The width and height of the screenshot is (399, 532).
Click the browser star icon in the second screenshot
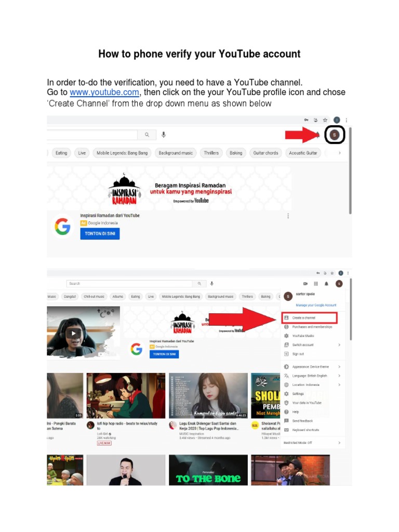[x=332, y=273]
